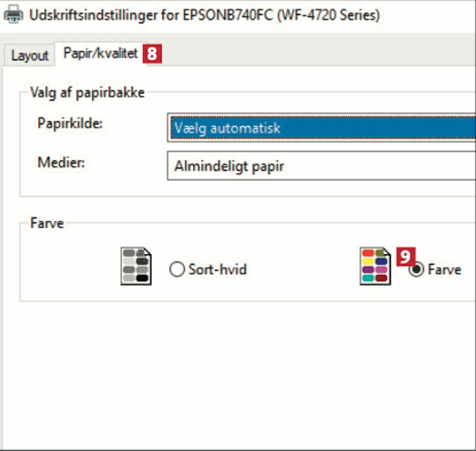476x451 pixels.
Task: Click the Farve group title
Action: pos(47,223)
